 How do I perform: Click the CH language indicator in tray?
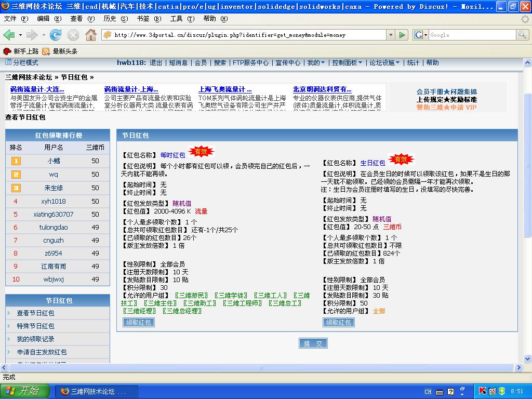click(x=428, y=392)
